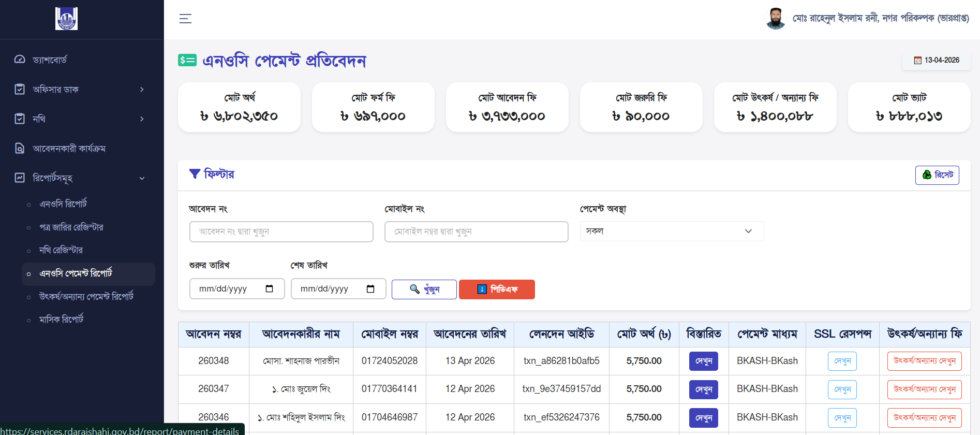Viewport: 980px width, 435px height.
Task: Open the পেমেন্ট অবস্থা dropdown
Action: 671,231
